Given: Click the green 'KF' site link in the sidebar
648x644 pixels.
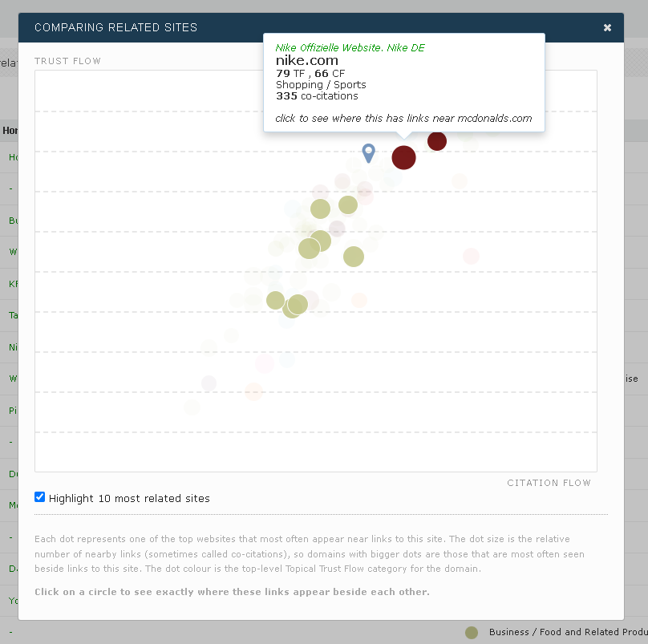Looking at the screenshot, I should point(11,283).
